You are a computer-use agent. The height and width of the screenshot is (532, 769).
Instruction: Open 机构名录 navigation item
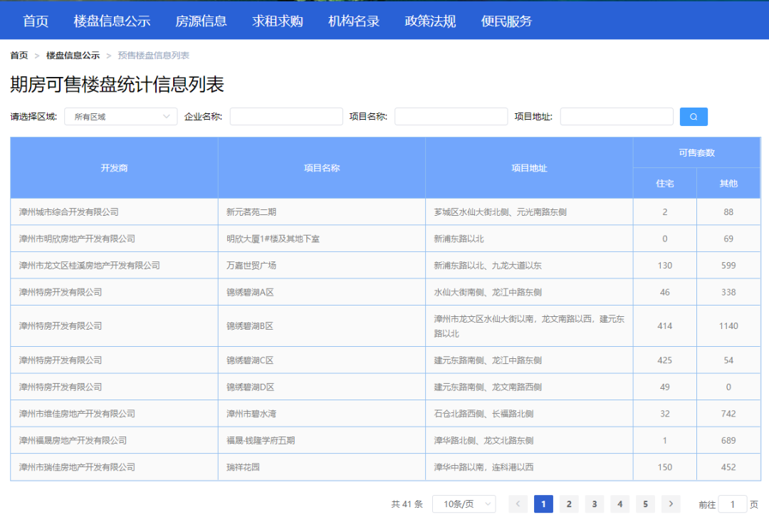point(354,21)
